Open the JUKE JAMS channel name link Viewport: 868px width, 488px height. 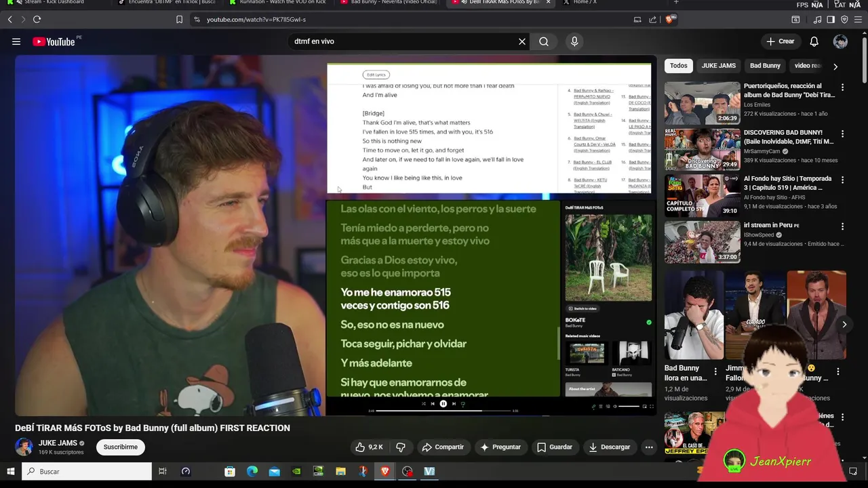(58, 443)
